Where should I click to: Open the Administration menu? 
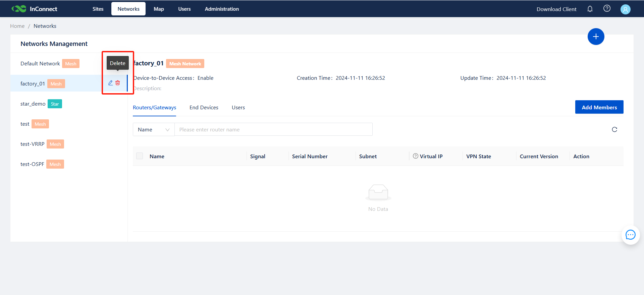[x=222, y=9]
